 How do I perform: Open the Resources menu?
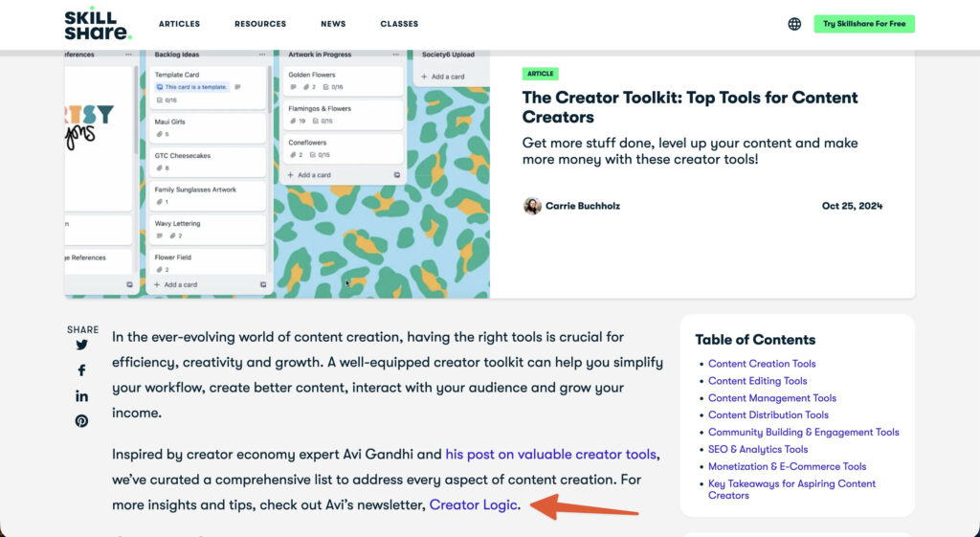pyautogui.click(x=260, y=24)
